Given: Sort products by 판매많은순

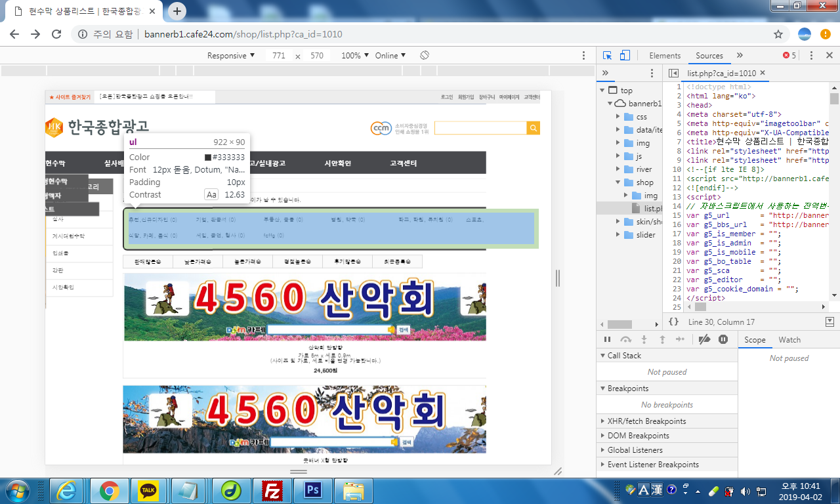Looking at the screenshot, I should (148, 261).
